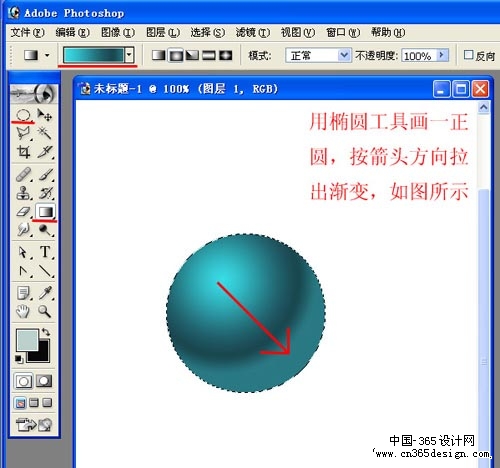Enable the 反向 reverse checkbox

468,55
